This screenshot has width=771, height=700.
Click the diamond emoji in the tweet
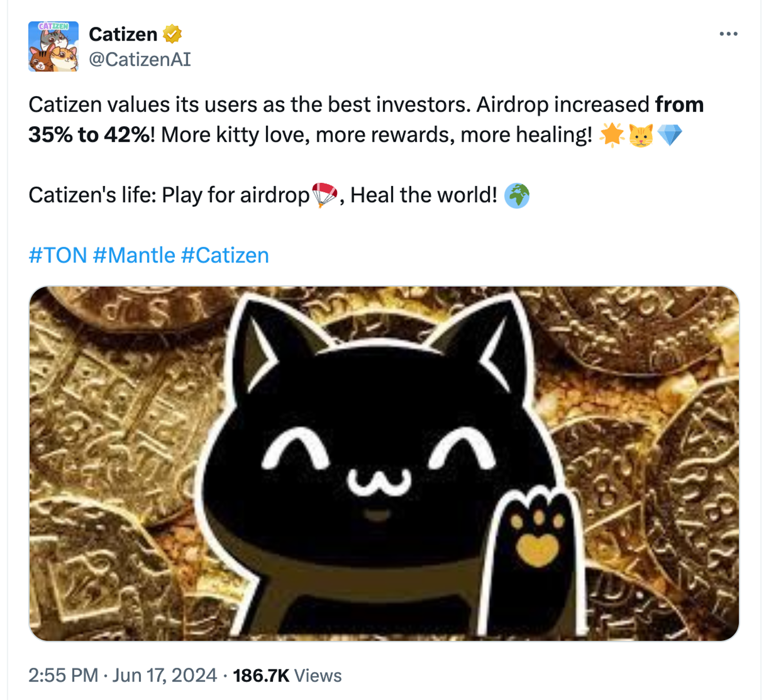coord(669,135)
